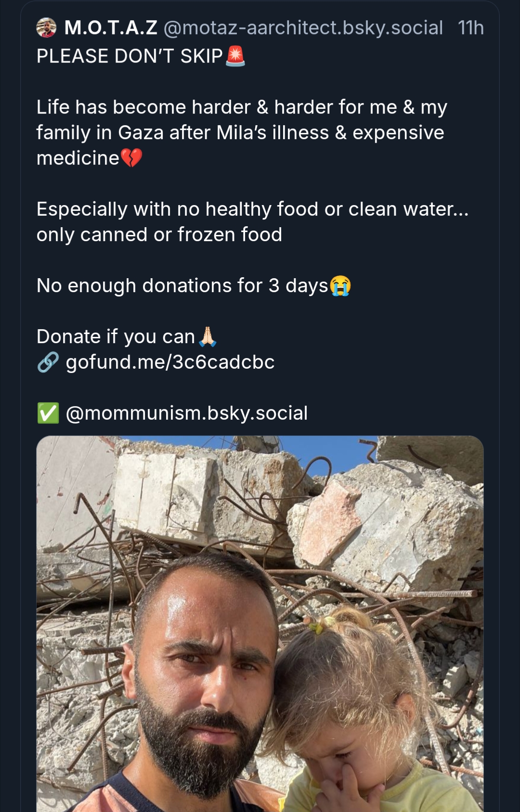Open the gofund.me/3c6cadcbc donation link
Image resolution: width=520 pixels, height=812 pixels.
(x=170, y=362)
